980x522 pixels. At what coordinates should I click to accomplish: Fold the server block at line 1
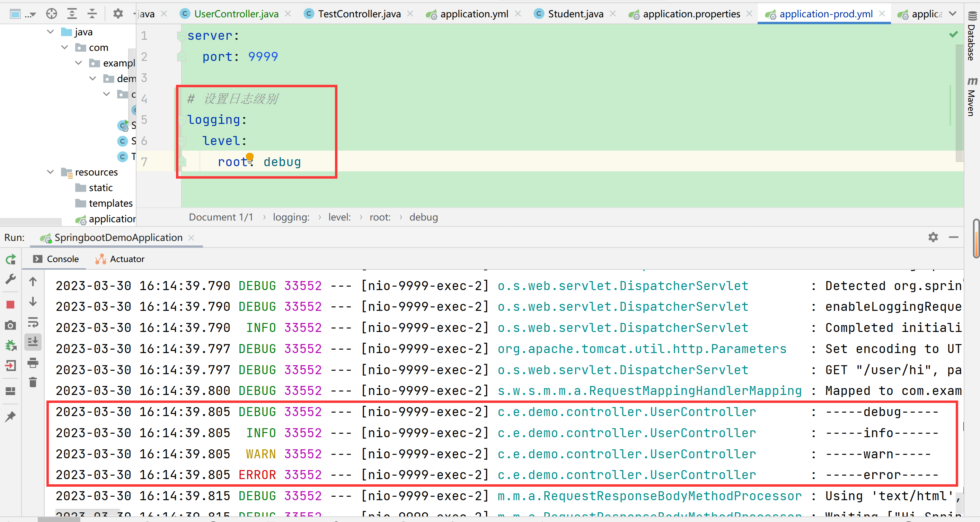pos(181,36)
